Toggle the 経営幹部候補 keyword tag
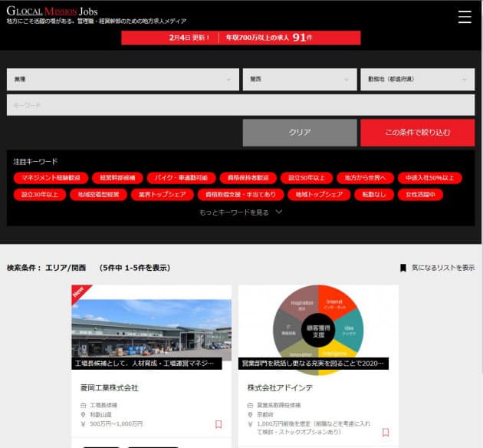483x448 pixels. [x=117, y=178]
